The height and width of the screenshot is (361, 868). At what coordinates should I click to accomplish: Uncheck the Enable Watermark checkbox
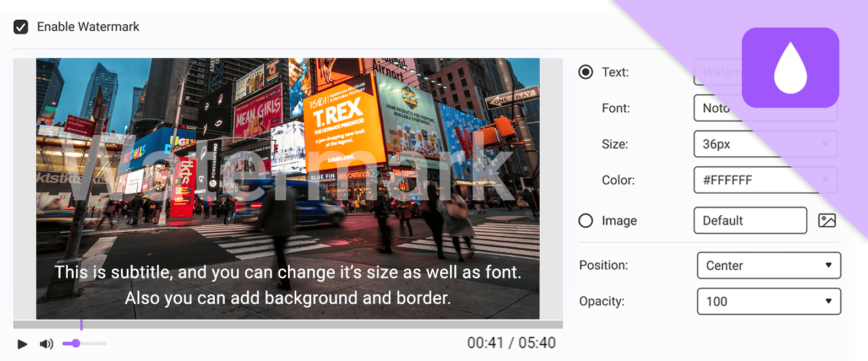click(x=21, y=27)
